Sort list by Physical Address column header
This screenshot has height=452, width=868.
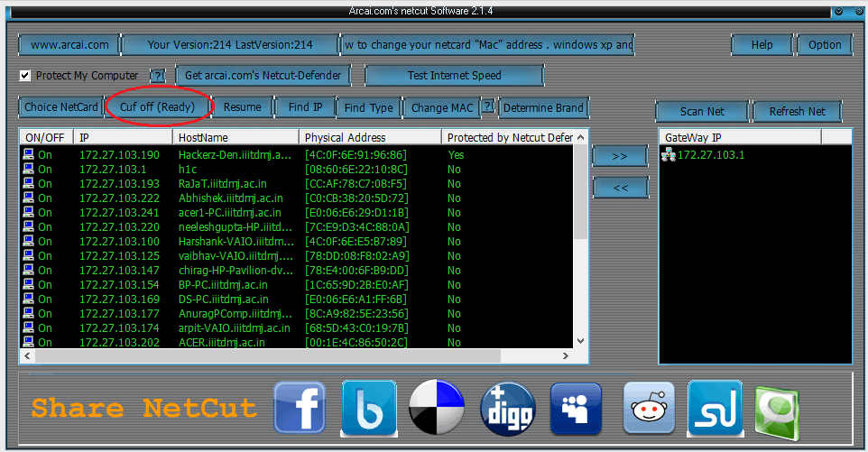click(370, 137)
